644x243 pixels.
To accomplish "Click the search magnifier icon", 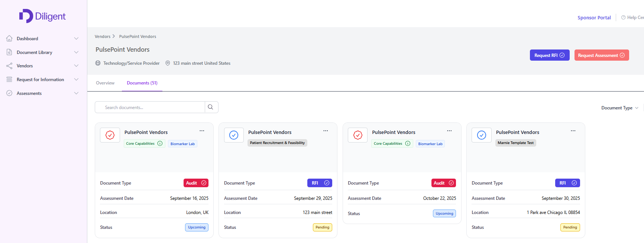I will pos(211,107).
